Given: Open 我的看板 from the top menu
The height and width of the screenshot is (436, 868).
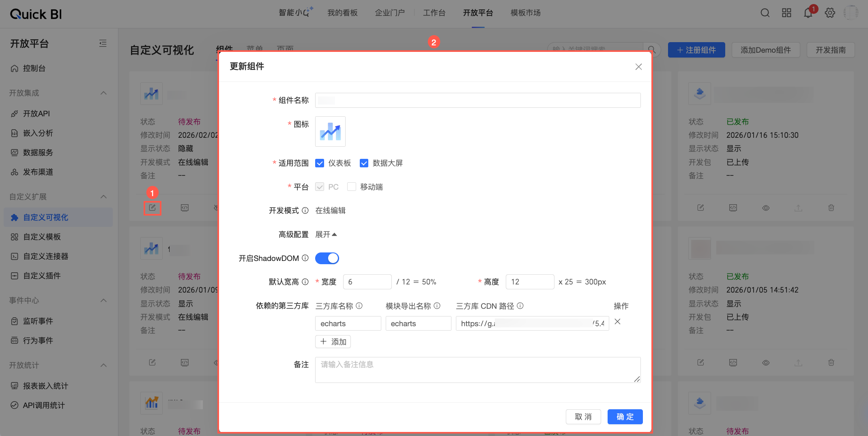Looking at the screenshot, I should pyautogui.click(x=342, y=13).
